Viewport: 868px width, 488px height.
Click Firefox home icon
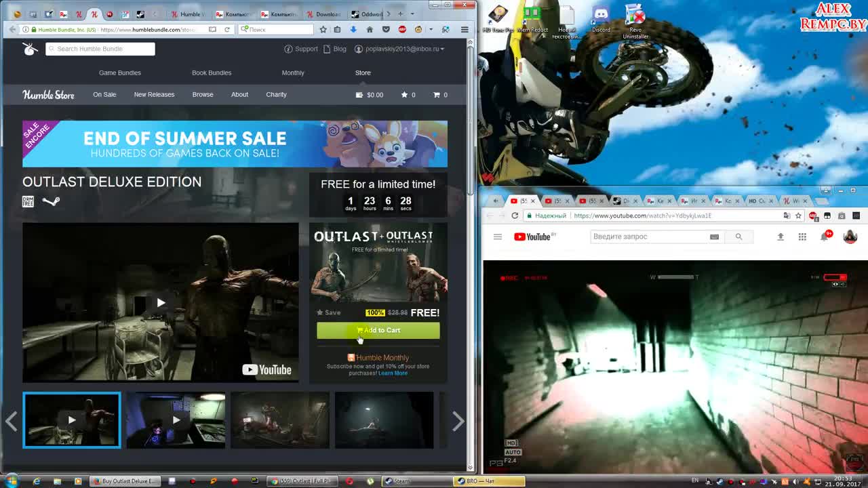pyautogui.click(x=370, y=29)
